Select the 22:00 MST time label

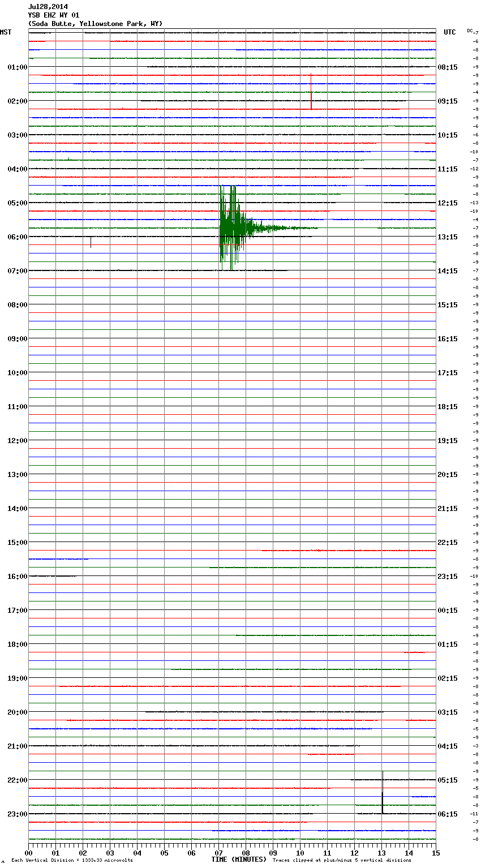18,780
